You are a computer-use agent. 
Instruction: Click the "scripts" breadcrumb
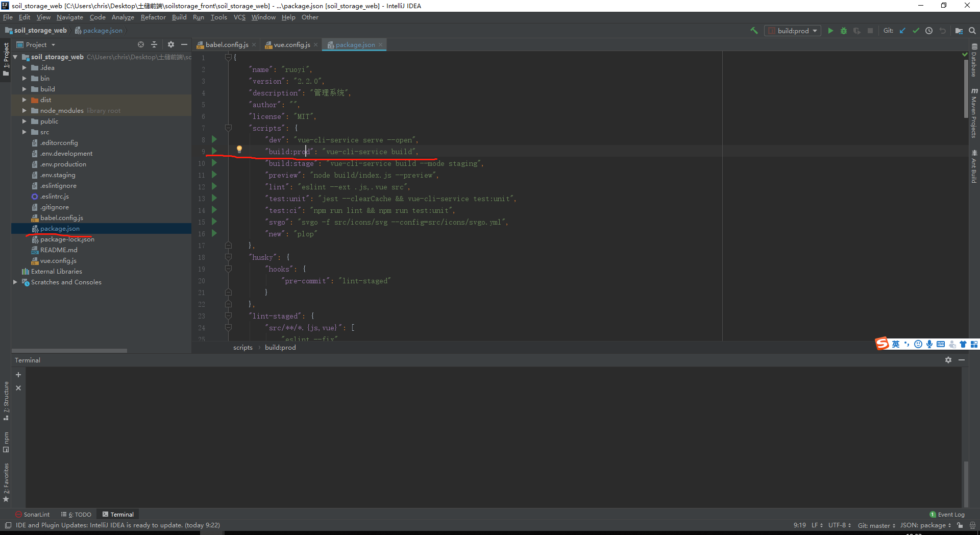tap(243, 348)
